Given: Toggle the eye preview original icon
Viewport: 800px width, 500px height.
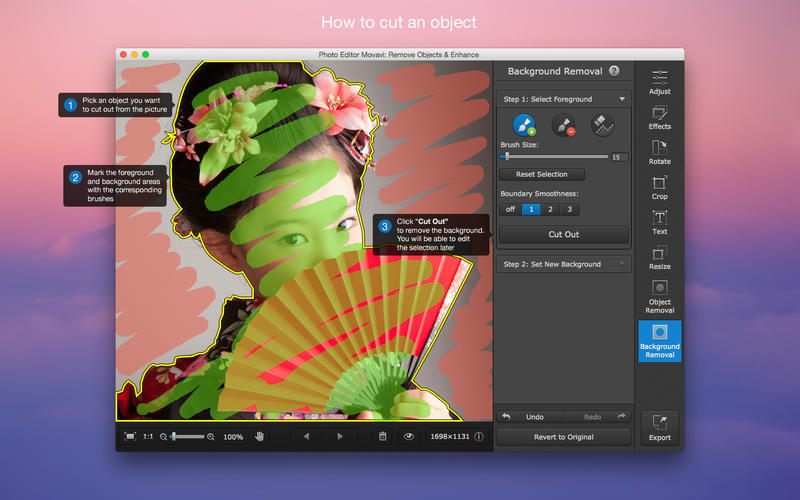Looking at the screenshot, I should (x=408, y=436).
